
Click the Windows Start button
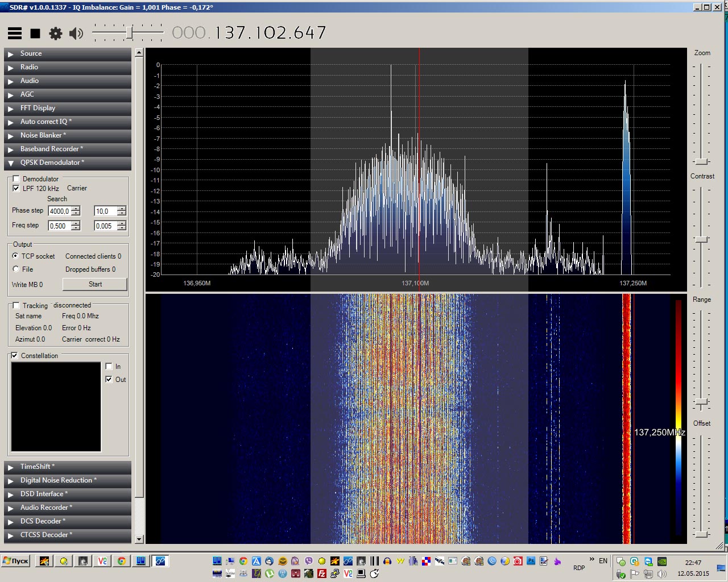click(16, 561)
